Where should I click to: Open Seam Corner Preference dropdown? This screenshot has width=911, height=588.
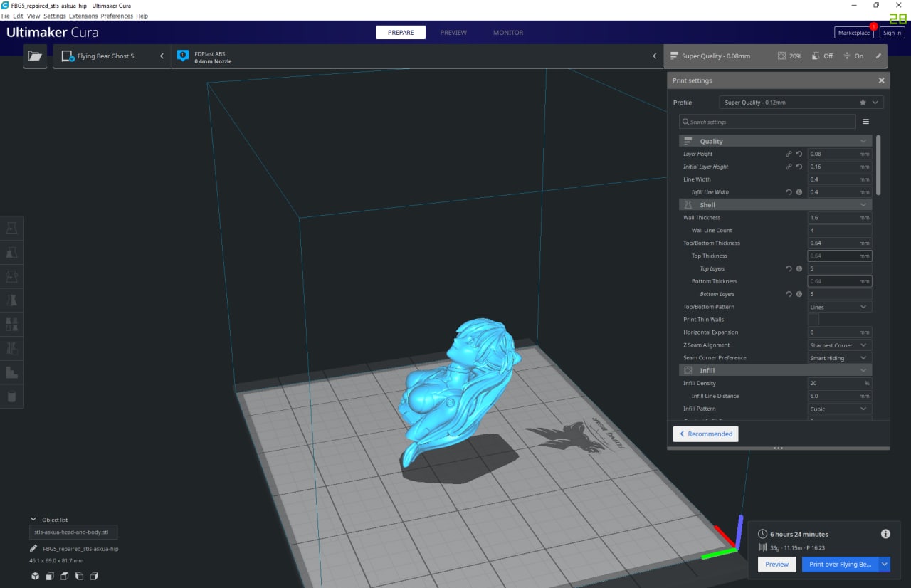840,358
